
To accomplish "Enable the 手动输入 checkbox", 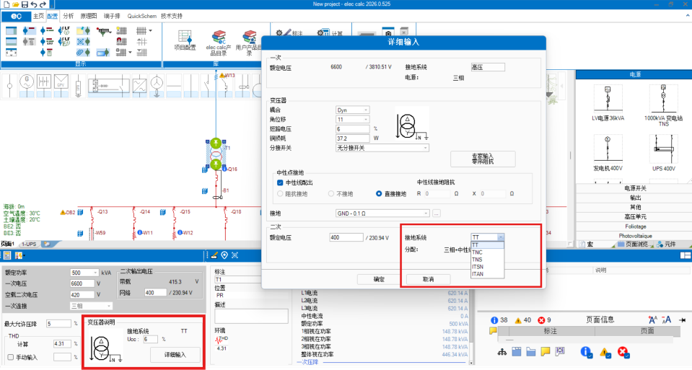I will pyautogui.click(x=11, y=357).
